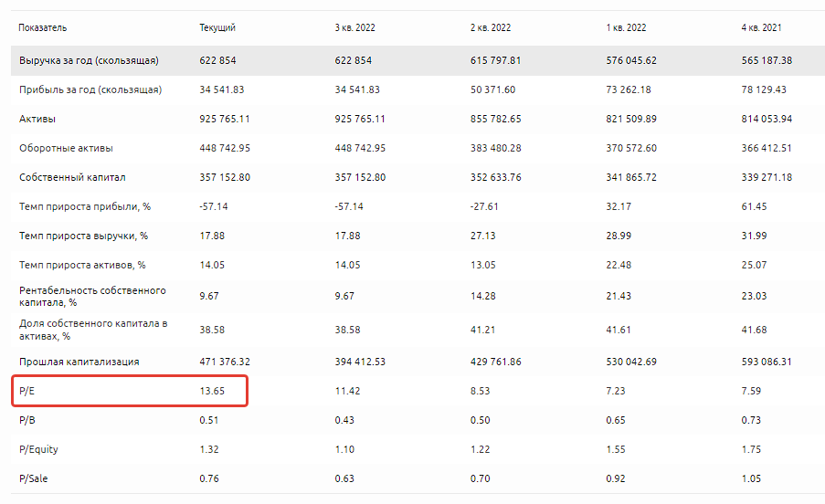Click the "Рентабельность собственного капитала, %" label
The width and height of the screenshot is (825, 504).
pos(92,296)
